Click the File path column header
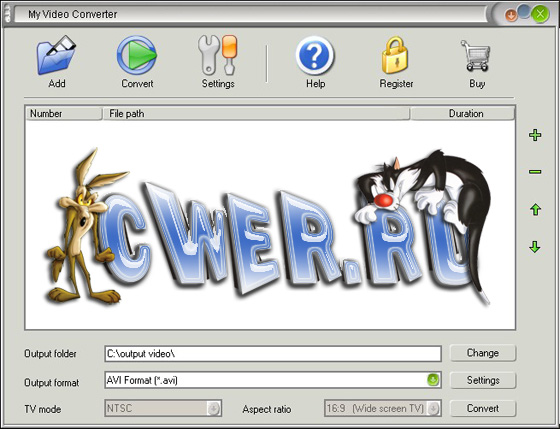 pyautogui.click(x=256, y=114)
